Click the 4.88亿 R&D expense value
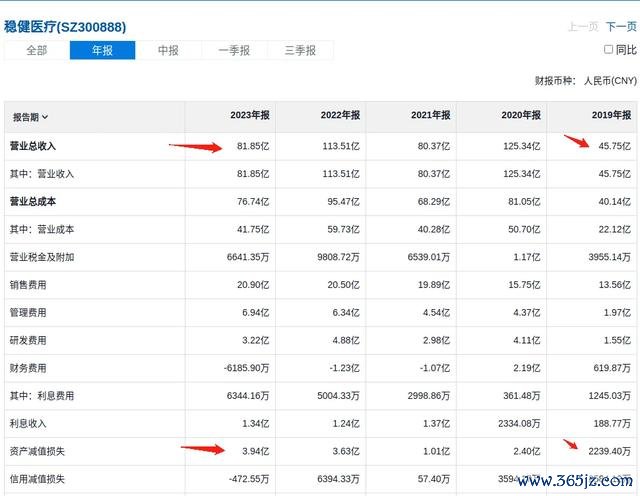Image resolution: width=640 pixels, height=496 pixels. click(346, 340)
